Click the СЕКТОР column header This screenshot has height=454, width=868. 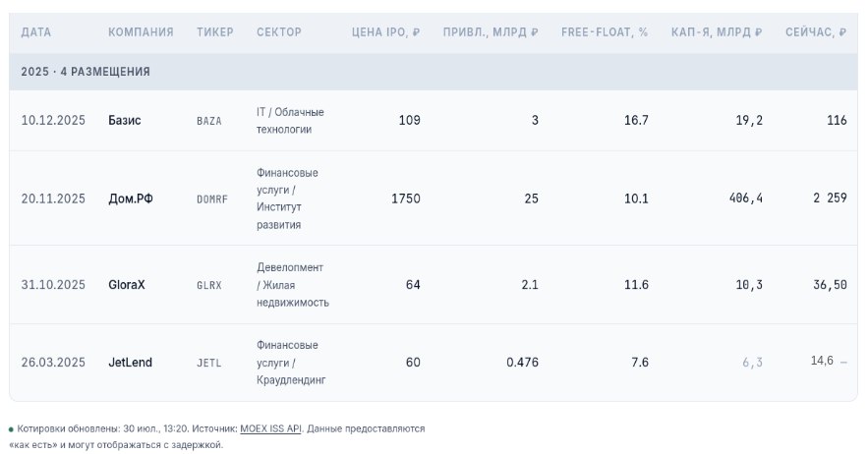point(279,32)
